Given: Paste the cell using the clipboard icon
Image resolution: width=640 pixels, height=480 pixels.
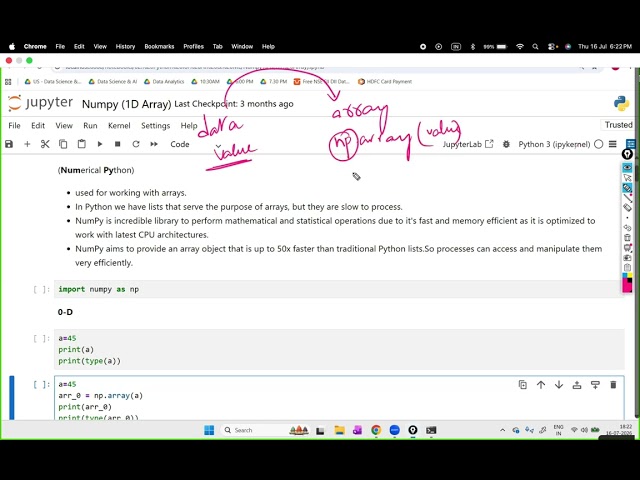Looking at the screenshot, I should [82, 144].
